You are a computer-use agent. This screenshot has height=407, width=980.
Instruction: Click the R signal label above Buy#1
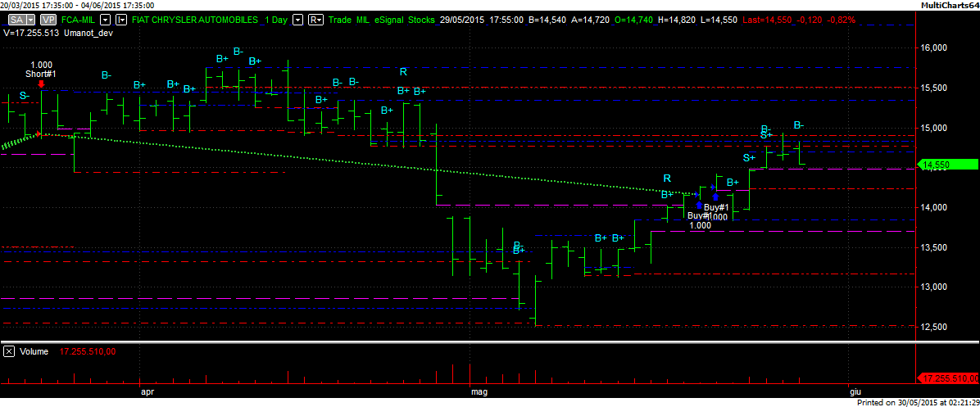[x=667, y=179]
